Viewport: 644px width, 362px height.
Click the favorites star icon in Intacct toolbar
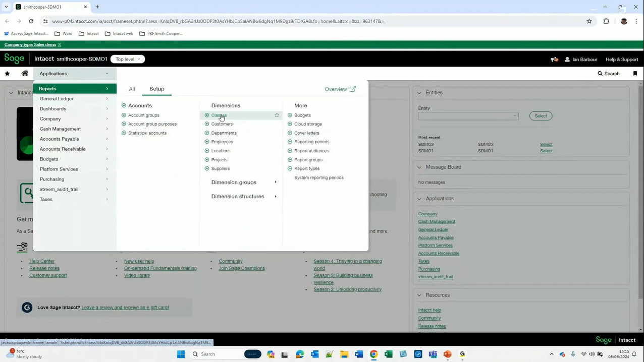coord(7,74)
